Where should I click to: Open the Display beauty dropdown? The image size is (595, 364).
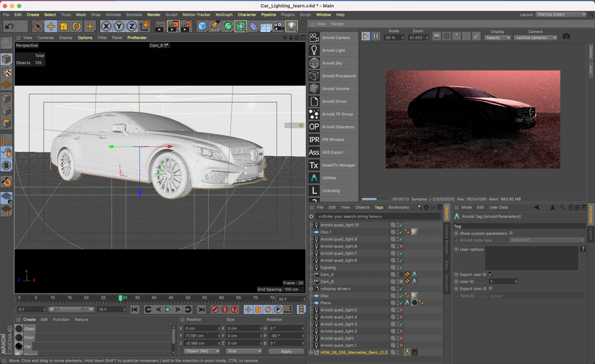[x=497, y=38]
